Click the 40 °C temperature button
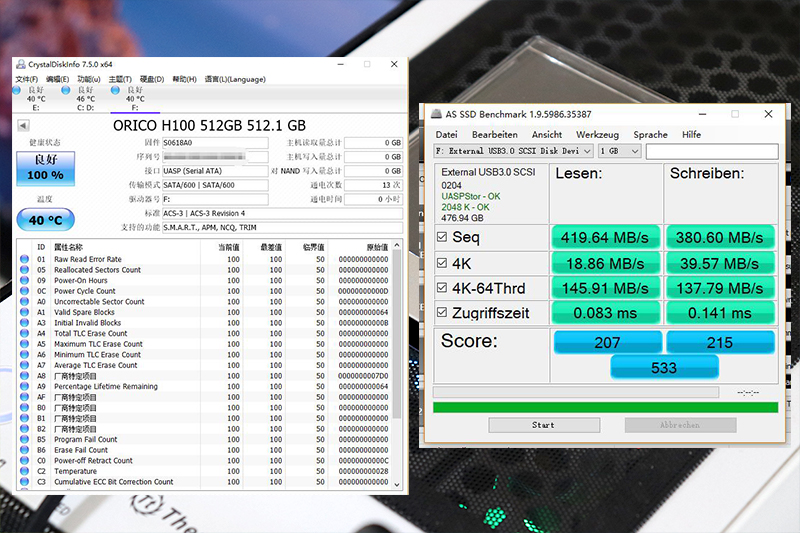 click(x=45, y=220)
